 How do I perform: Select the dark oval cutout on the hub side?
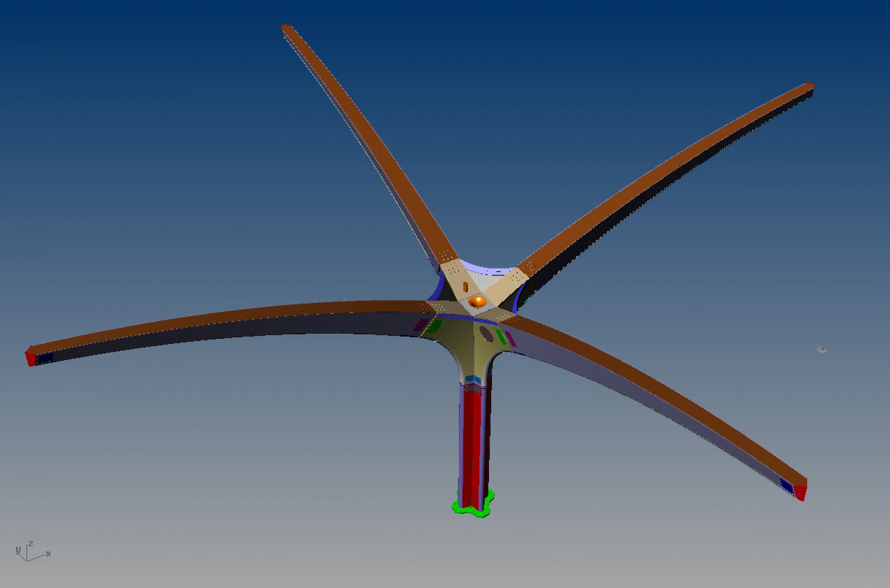pyautogui.click(x=486, y=334)
